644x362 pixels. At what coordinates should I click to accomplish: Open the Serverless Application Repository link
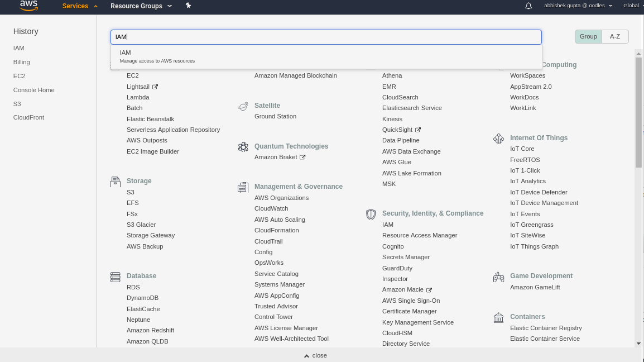[173, 130]
